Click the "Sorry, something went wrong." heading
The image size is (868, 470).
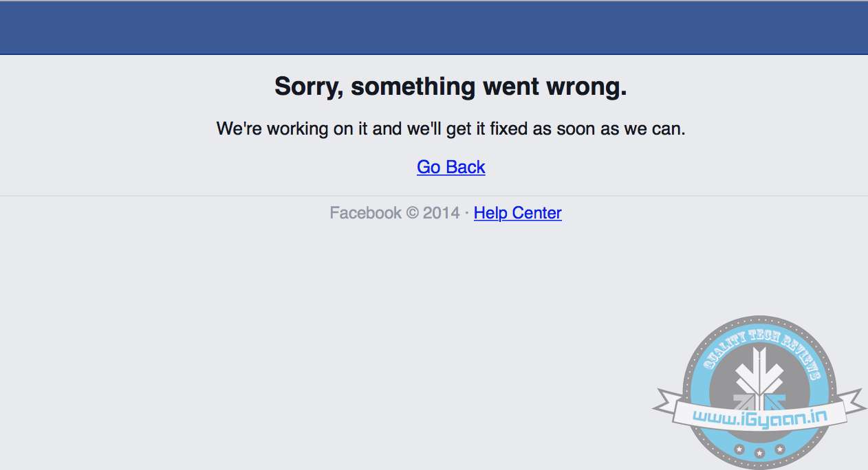click(x=451, y=87)
